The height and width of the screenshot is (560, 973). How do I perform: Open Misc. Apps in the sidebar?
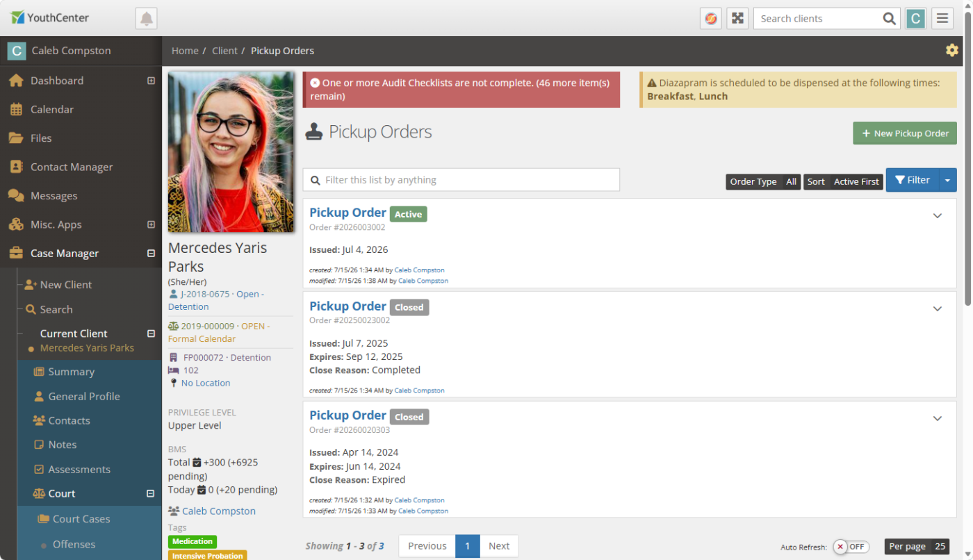(56, 224)
